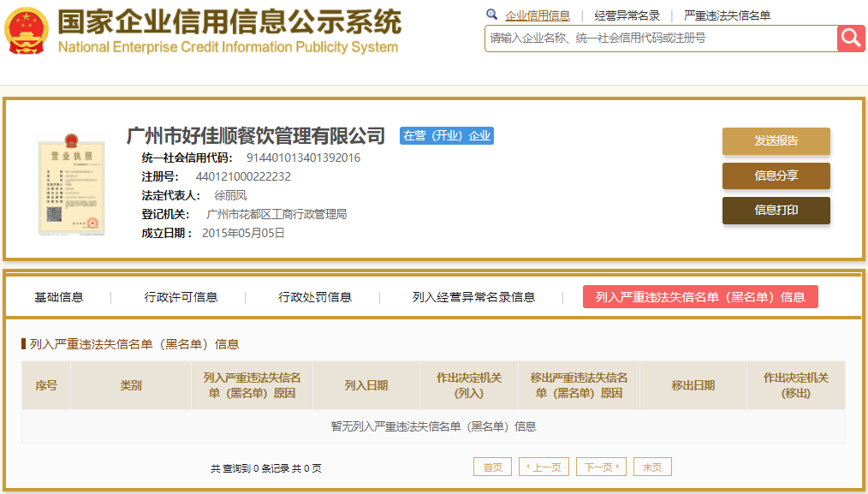
Task: Click 下一页 next page button
Action: click(601, 467)
